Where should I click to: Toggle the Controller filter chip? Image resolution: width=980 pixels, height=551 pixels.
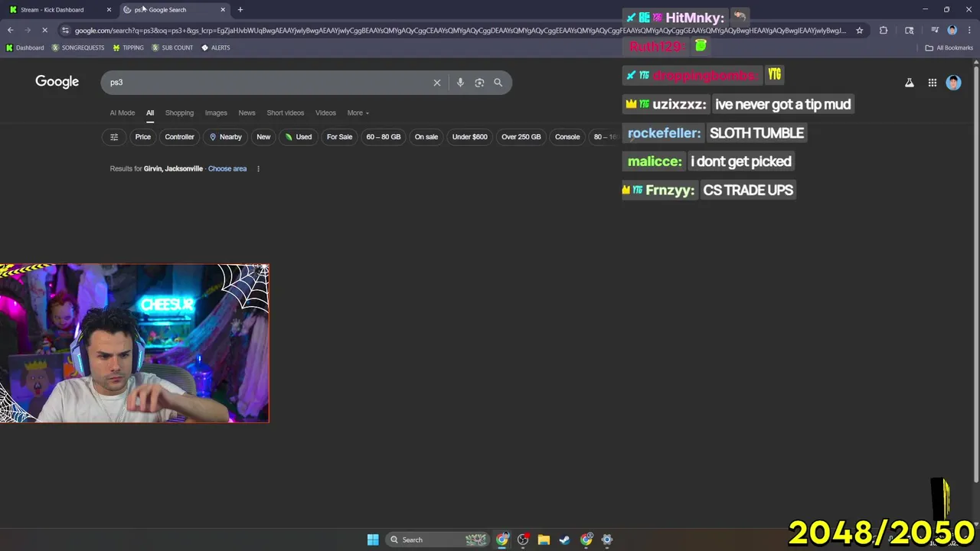[180, 137]
